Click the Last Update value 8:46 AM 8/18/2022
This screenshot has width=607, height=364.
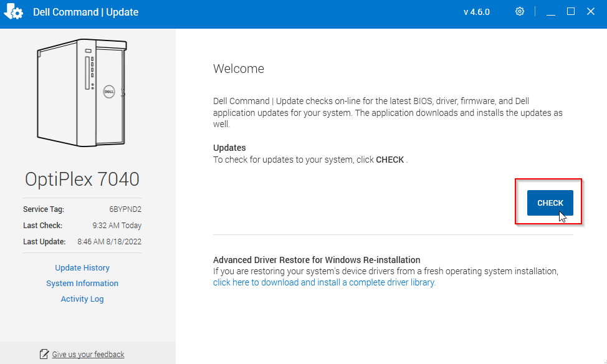point(109,242)
